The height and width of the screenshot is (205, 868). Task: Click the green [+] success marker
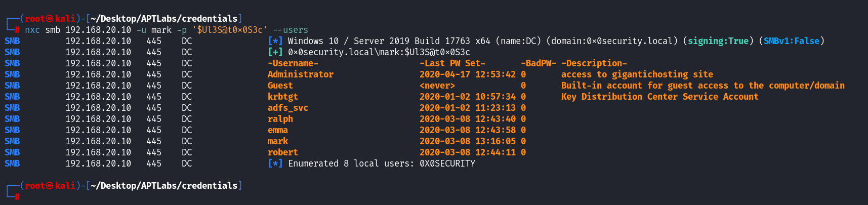point(275,52)
